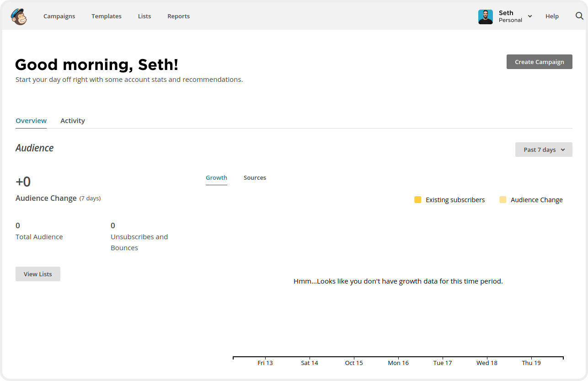
Task: Select the Growth chart tab
Action: (x=216, y=177)
